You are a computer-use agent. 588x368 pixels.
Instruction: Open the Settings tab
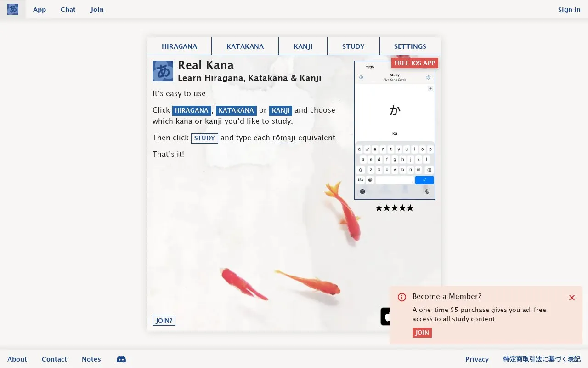[x=410, y=46]
